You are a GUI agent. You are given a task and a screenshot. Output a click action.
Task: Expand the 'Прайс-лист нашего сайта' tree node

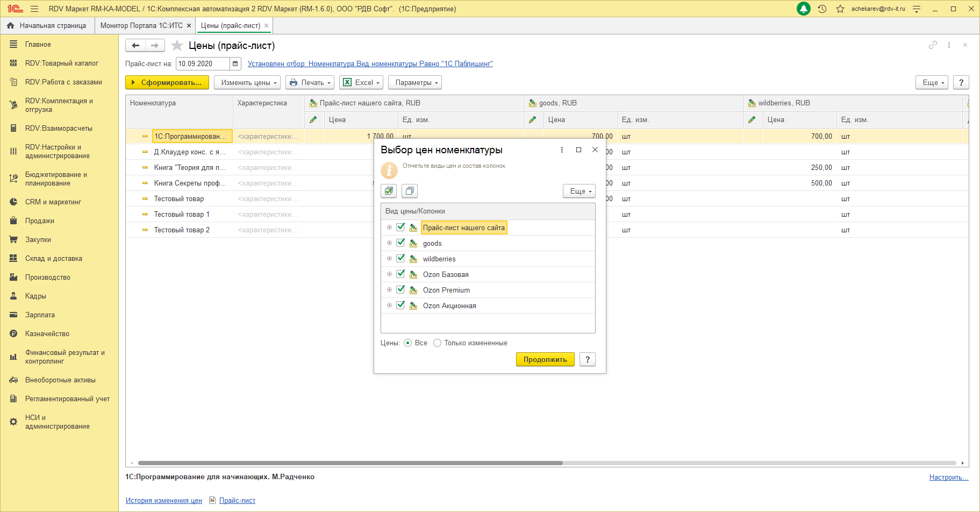tap(389, 227)
